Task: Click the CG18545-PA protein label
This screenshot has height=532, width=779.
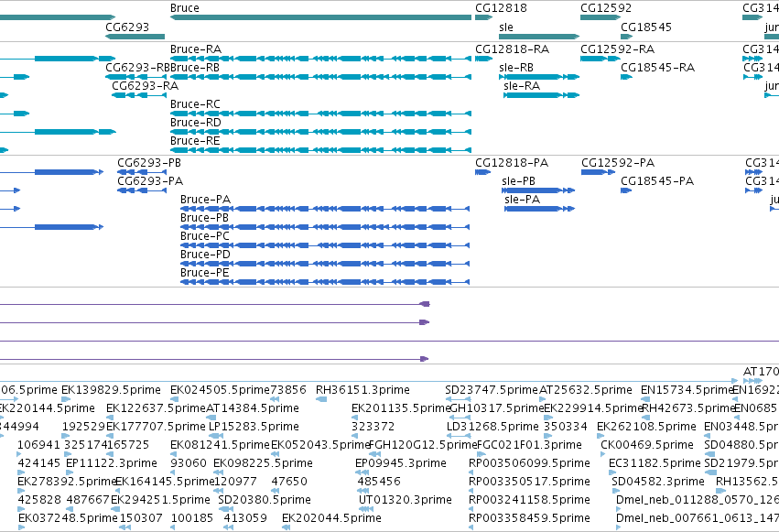Action: (657, 181)
